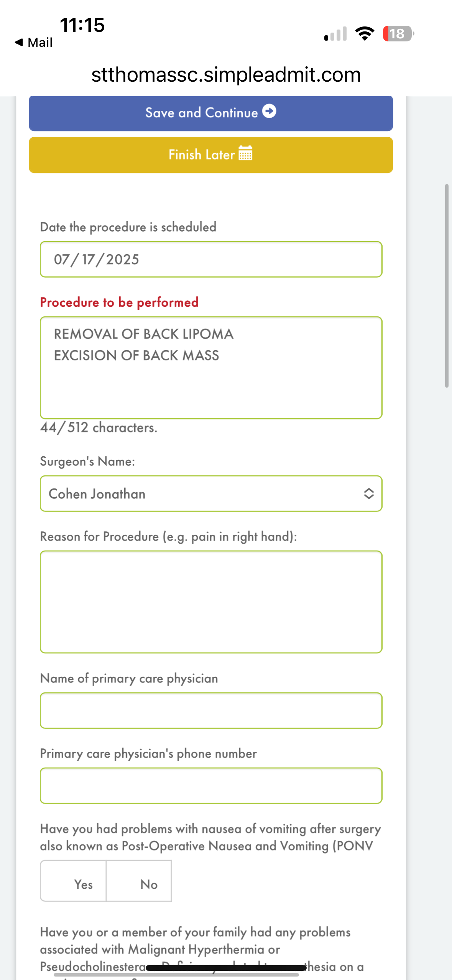Tap the back arrow to Mail

[19, 42]
